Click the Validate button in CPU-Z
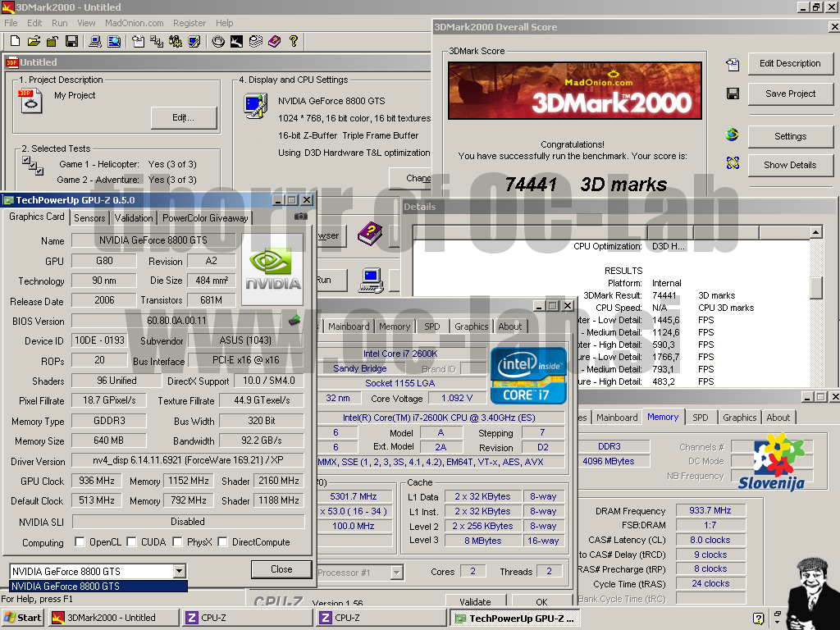The image size is (840, 630). pos(475,601)
